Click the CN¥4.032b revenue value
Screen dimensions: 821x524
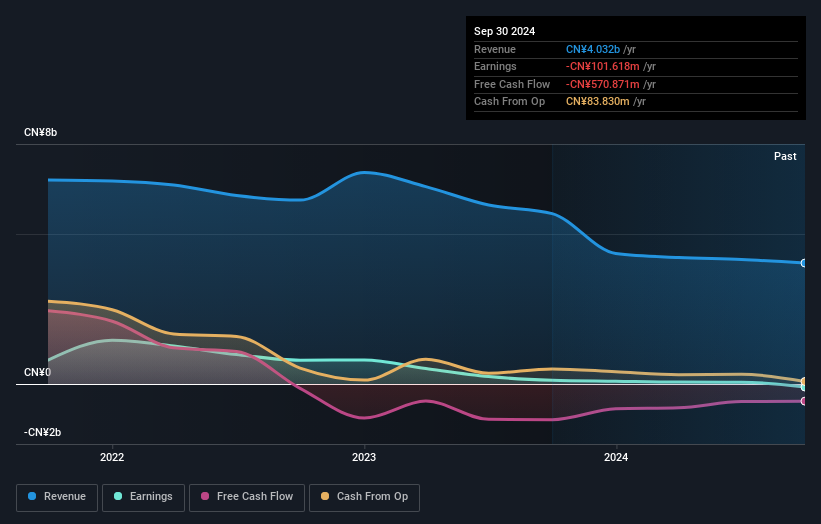pos(593,49)
